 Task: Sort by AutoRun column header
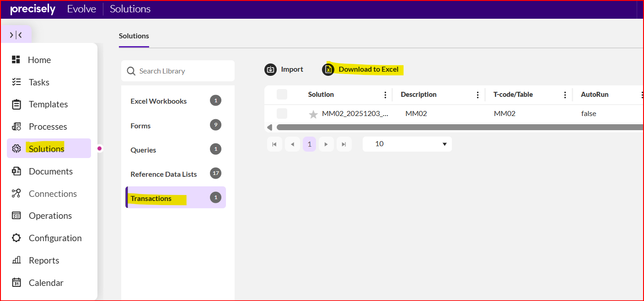(x=595, y=95)
